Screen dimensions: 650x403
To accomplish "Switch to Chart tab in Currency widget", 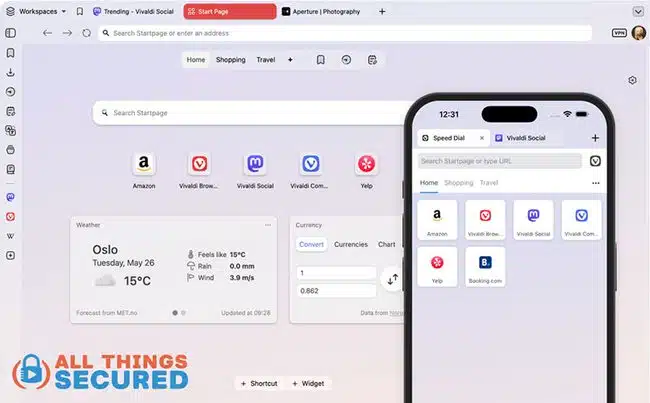I will click(x=386, y=244).
